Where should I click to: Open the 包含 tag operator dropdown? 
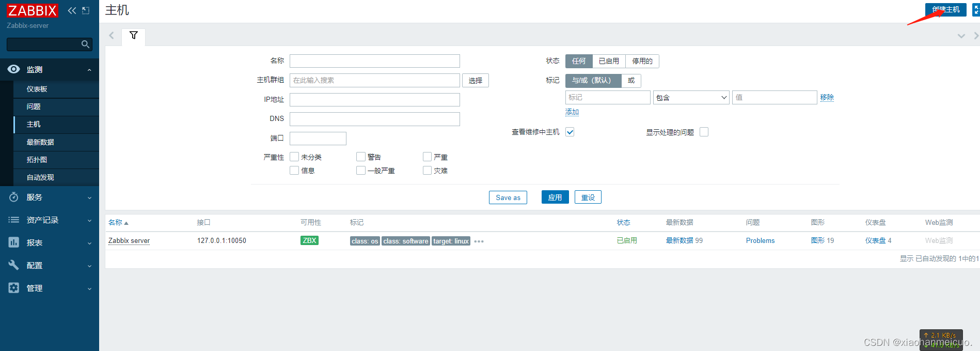pos(691,97)
